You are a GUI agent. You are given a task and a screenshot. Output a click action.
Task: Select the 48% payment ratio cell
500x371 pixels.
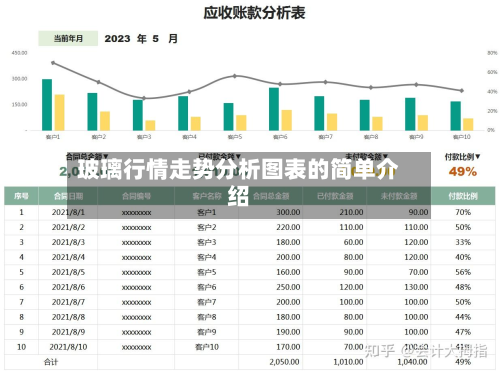tap(463, 287)
